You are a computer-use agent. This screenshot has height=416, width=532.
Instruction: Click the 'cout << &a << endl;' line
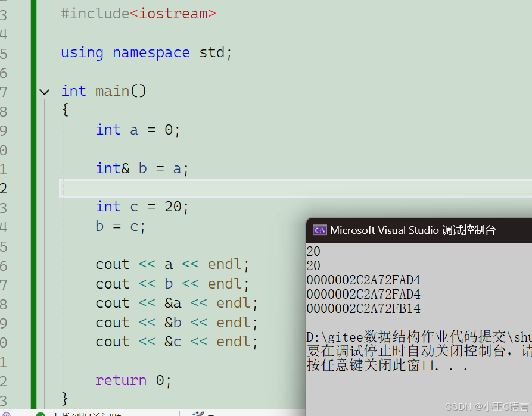pos(177,304)
